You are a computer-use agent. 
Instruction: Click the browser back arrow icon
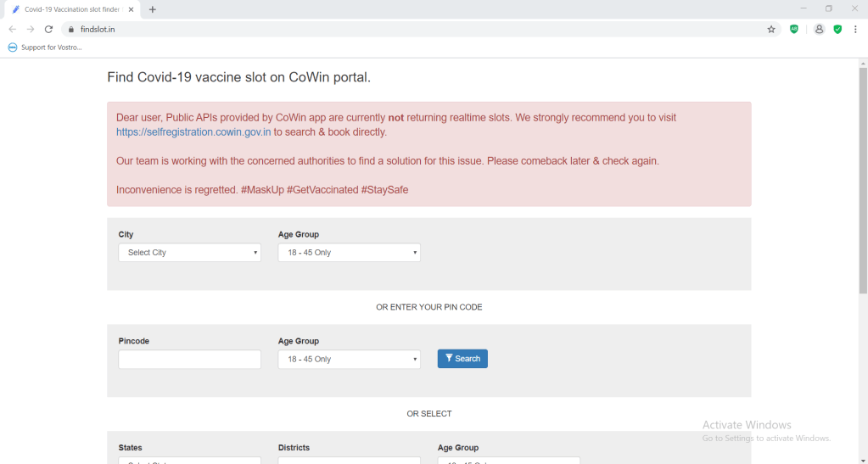[12, 29]
